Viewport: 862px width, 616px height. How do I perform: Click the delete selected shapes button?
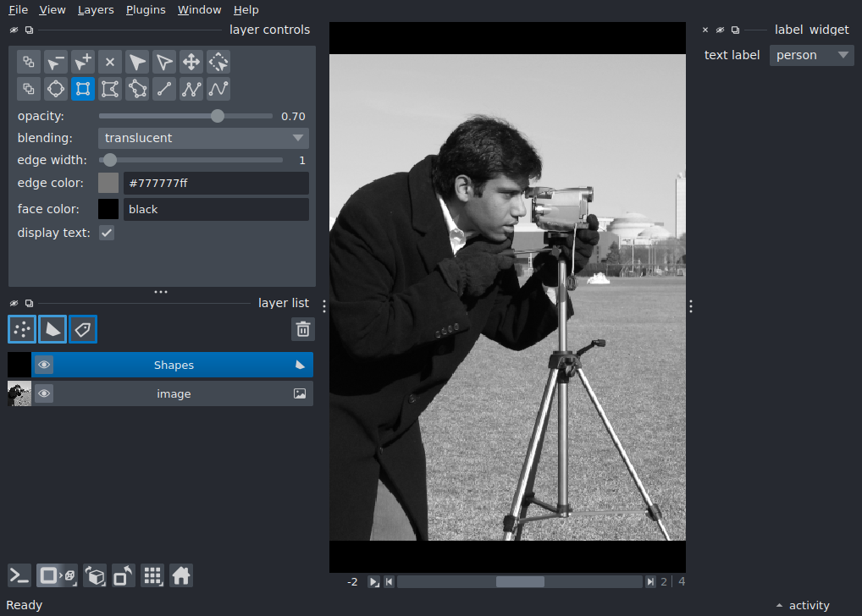110,62
